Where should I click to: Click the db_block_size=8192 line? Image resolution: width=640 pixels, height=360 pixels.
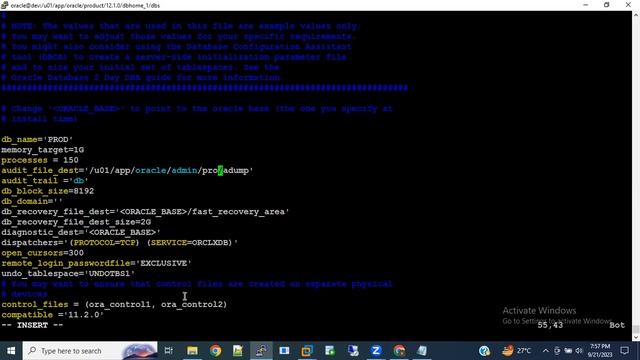(48, 191)
